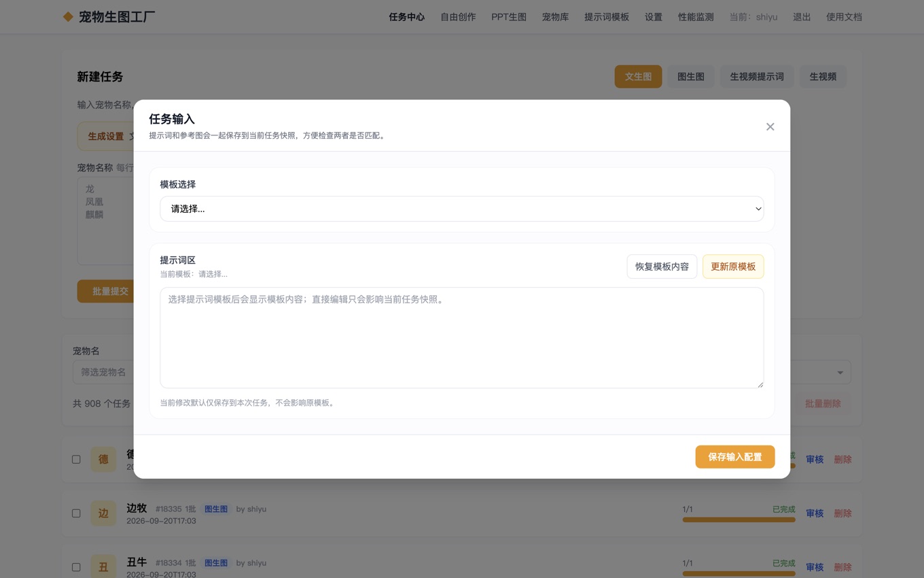
Task: Open the 模板选择 dropdown
Action: (x=462, y=209)
